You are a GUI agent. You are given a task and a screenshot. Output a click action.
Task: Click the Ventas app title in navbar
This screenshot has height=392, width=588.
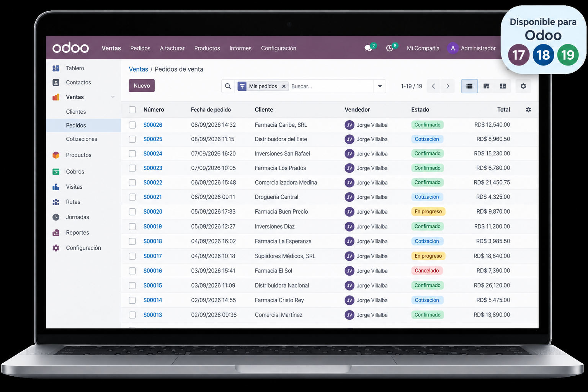tap(111, 48)
